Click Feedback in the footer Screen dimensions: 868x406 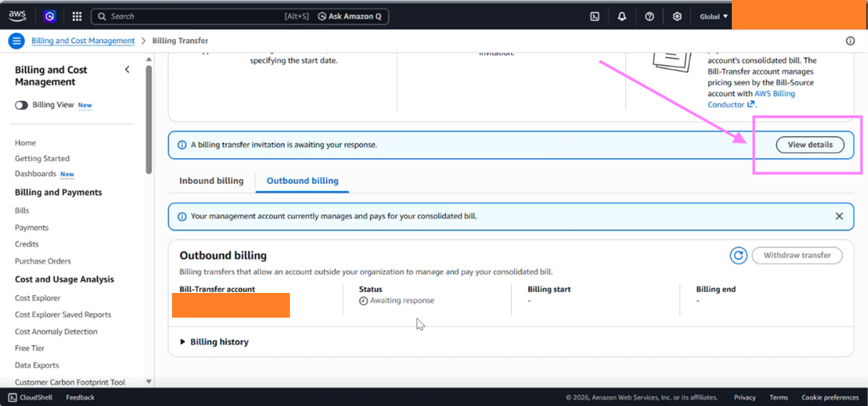coord(80,397)
